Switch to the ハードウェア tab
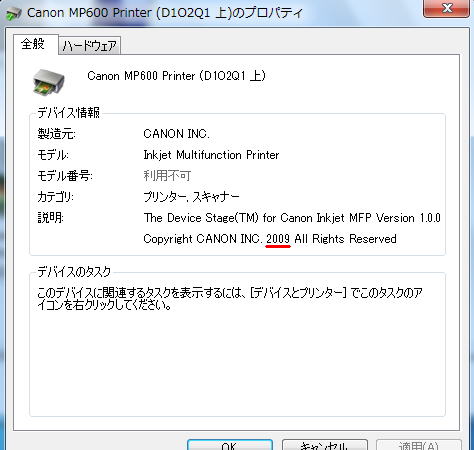This screenshot has width=474, height=450. pyautogui.click(x=90, y=45)
